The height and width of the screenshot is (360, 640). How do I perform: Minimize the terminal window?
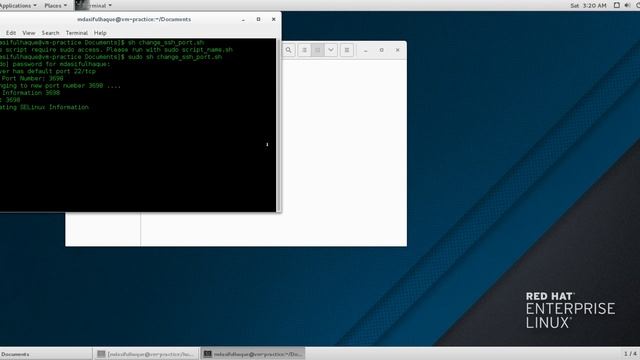click(x=243, y=19)
